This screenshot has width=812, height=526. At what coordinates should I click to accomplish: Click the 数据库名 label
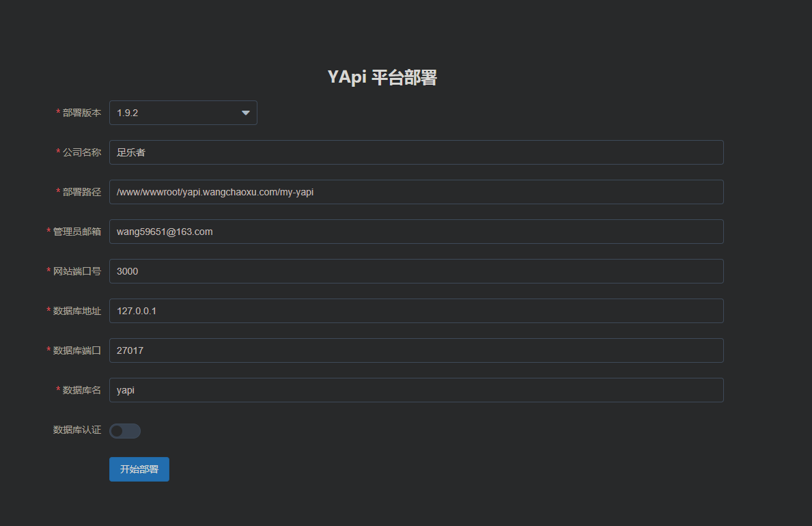point(82,390)
